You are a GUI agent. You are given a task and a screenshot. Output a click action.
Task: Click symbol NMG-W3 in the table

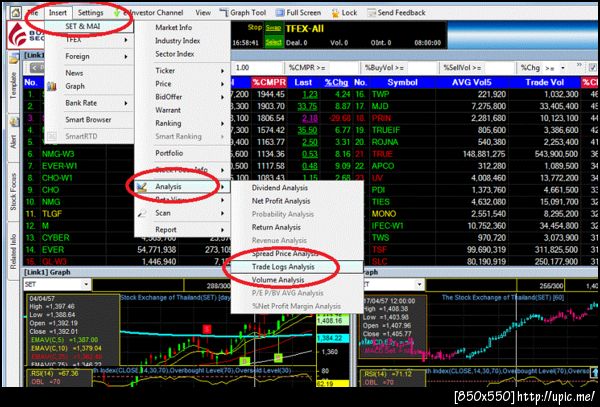58,154
